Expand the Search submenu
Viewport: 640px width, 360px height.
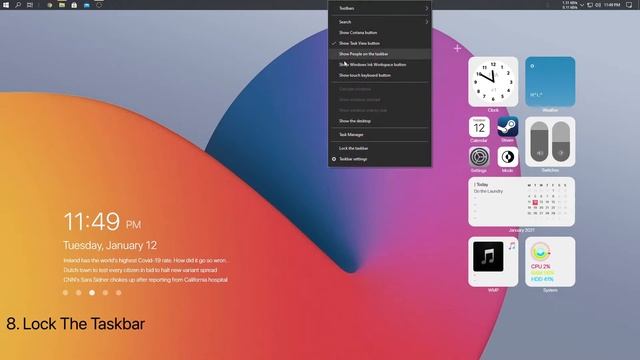[x=380, y=22]
